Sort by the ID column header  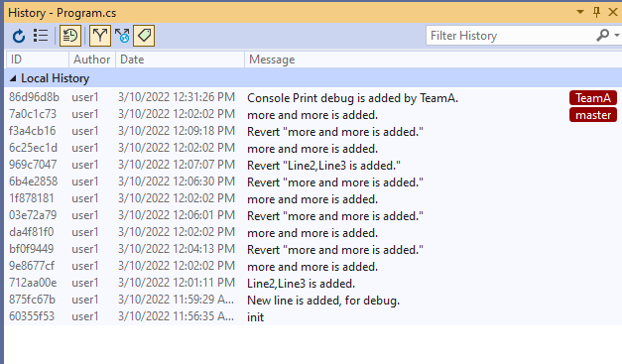(37, 60)
